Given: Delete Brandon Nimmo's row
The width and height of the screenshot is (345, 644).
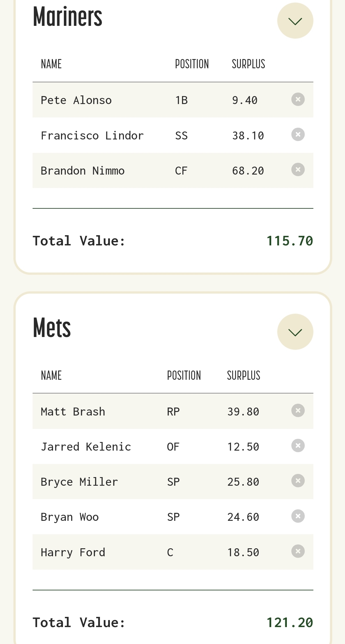Looking at the screenshot, I should pos(298,169).
